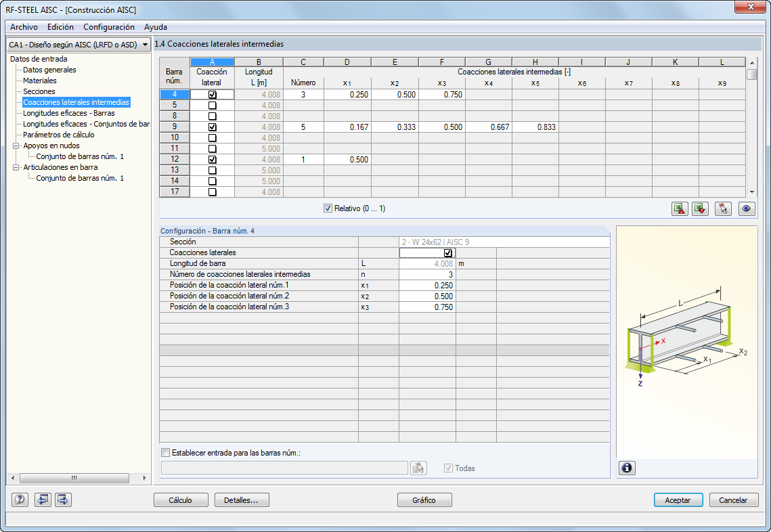Click the pick bars icon beside the entry field
The height and width of the screenshot is (532, 771).
[418, 468]
